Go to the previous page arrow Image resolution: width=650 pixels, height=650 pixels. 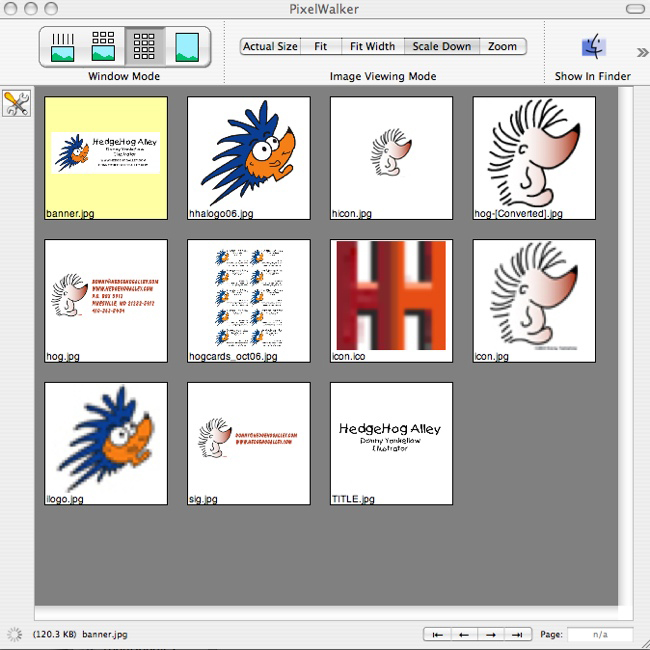[463, 634]
